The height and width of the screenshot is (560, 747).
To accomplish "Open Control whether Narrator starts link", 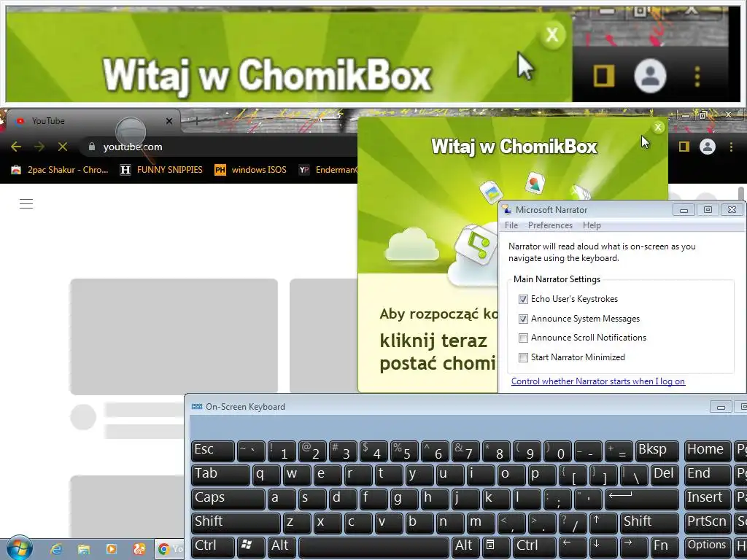I will pos(598,381).
